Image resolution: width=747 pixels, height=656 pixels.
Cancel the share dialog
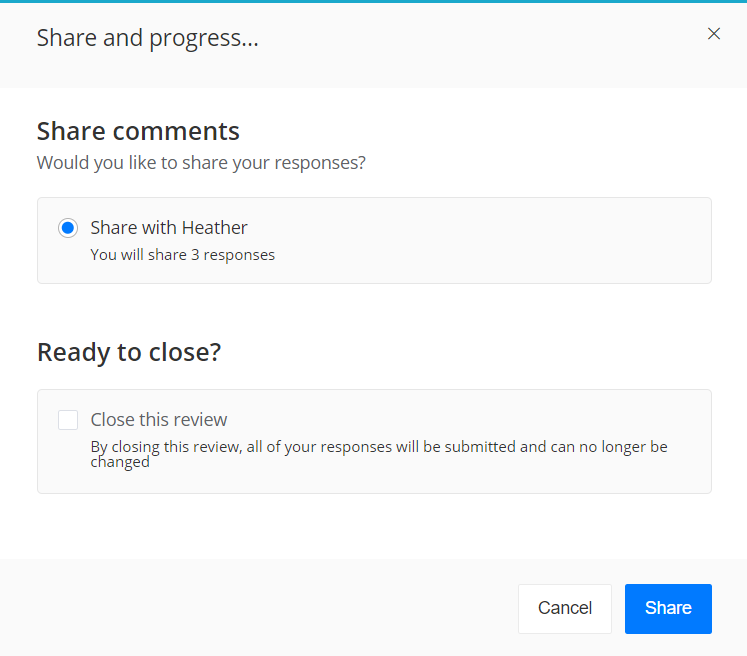click(x=565, y=608)
